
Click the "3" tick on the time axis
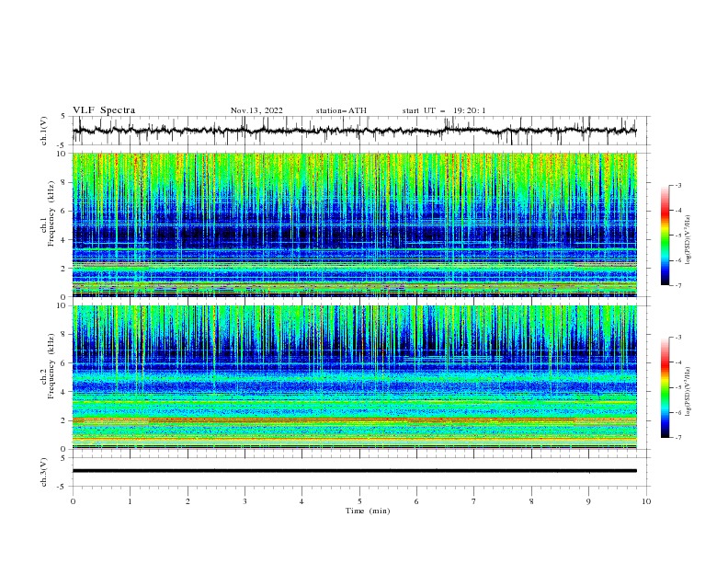point(245,501)
